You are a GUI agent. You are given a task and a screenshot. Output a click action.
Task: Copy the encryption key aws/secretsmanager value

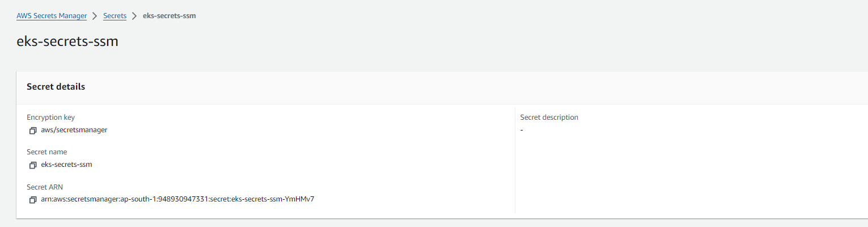coord(33,131)
